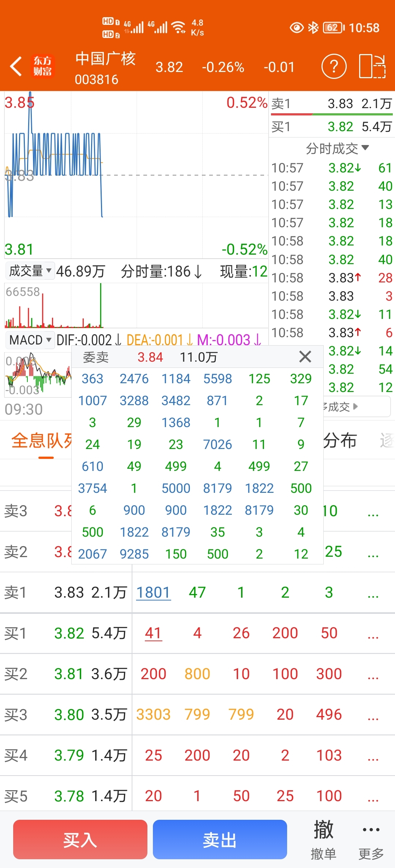Tap top quote 卖1 3.83 2.1万
The image size is (395, 868).
332,103
